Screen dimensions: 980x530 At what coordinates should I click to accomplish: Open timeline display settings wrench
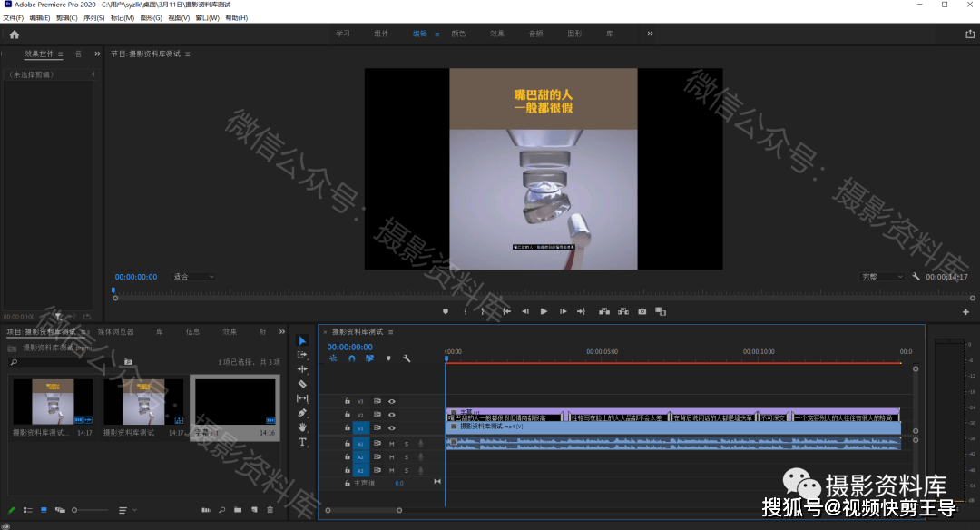pos(407,358)
